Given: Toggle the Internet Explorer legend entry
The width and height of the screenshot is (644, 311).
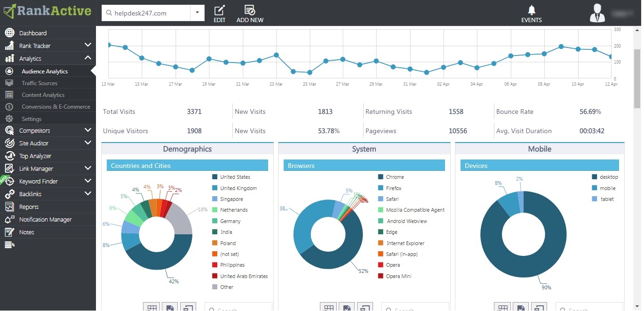Looking at the screenshot, I should [x=401, y=243].
